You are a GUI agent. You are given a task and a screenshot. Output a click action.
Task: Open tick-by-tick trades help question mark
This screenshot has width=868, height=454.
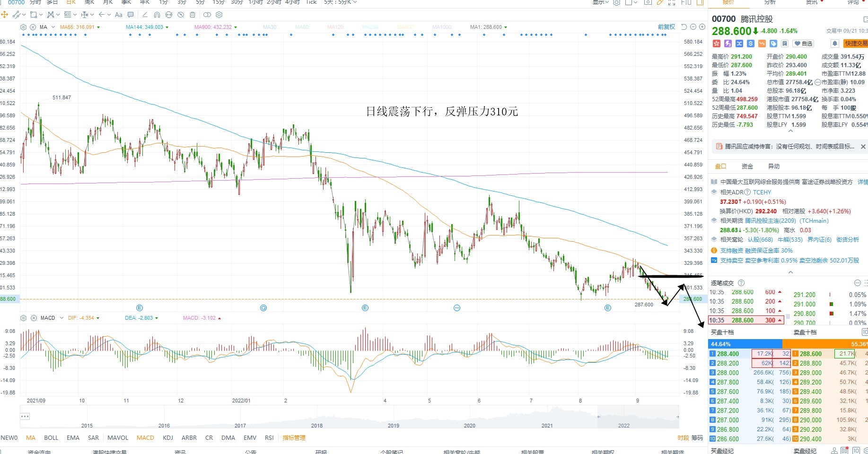click(741, 283)
